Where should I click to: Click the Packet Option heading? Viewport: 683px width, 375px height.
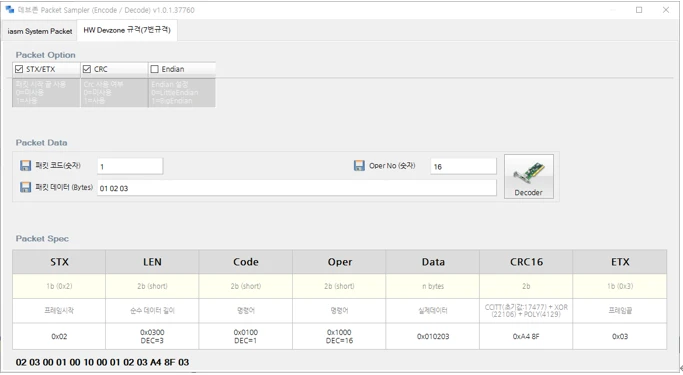pyautogui.click(x=46, y=55)
